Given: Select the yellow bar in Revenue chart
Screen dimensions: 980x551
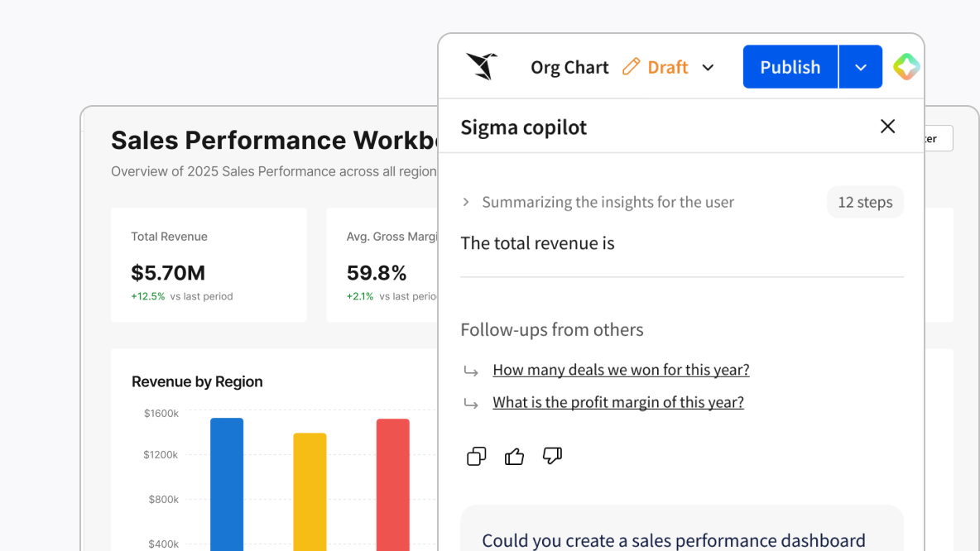Looking at the screenshot, I should [310, 491].
